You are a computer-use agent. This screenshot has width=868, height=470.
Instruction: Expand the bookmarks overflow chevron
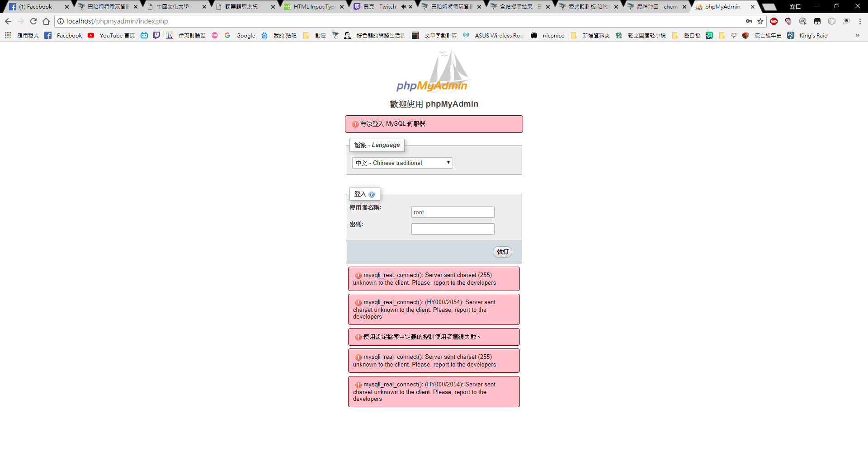[x=858, y=35]
